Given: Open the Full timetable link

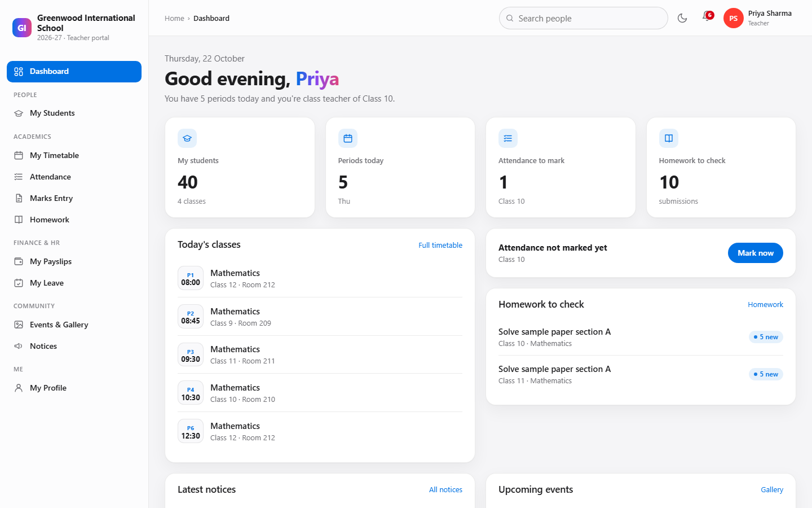Looking at the screenshot, I should tap(440, 245).
